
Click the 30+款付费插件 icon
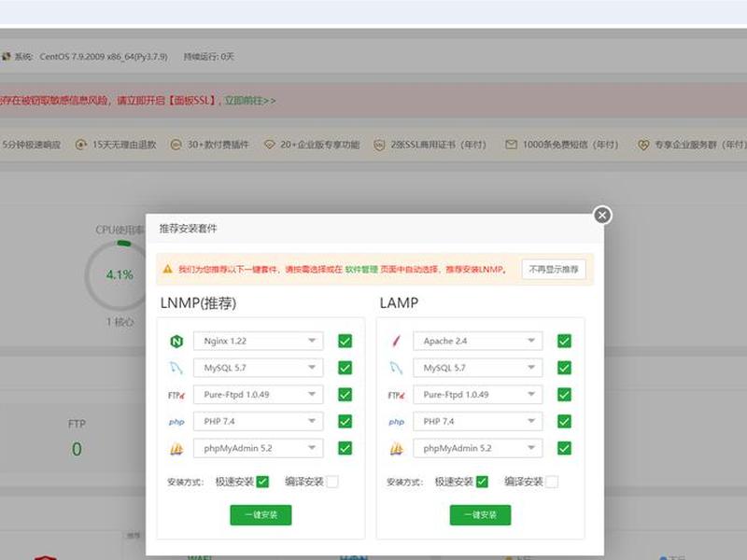point(176,145)
